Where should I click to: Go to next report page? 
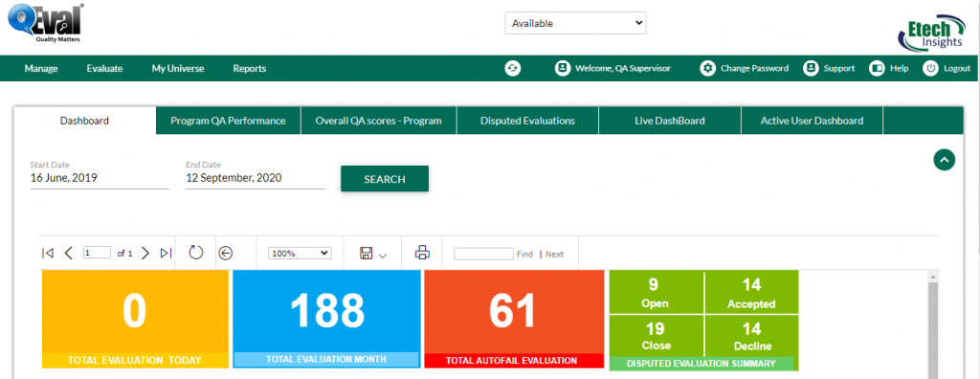145,253
